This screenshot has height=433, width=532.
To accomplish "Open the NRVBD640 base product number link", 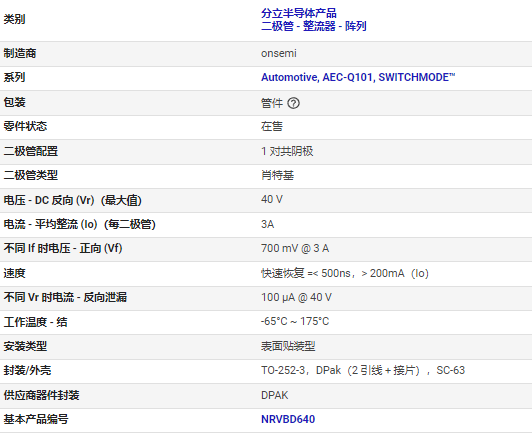I will [x=288, y=419].
